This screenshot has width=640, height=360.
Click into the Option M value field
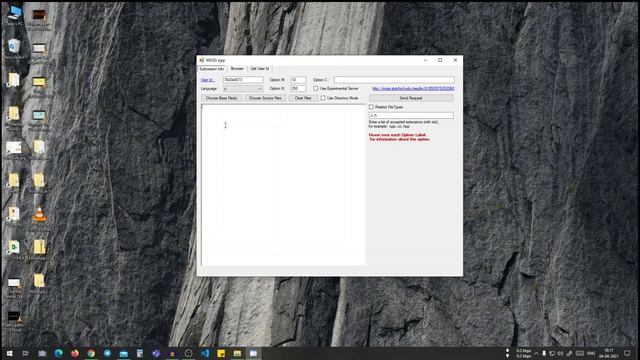point(298,80)
